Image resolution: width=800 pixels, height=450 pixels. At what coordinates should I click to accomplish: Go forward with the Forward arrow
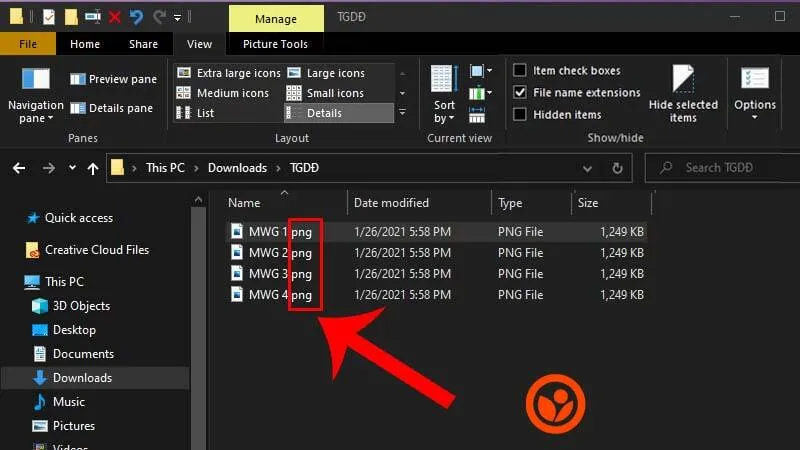pos(48,168)
